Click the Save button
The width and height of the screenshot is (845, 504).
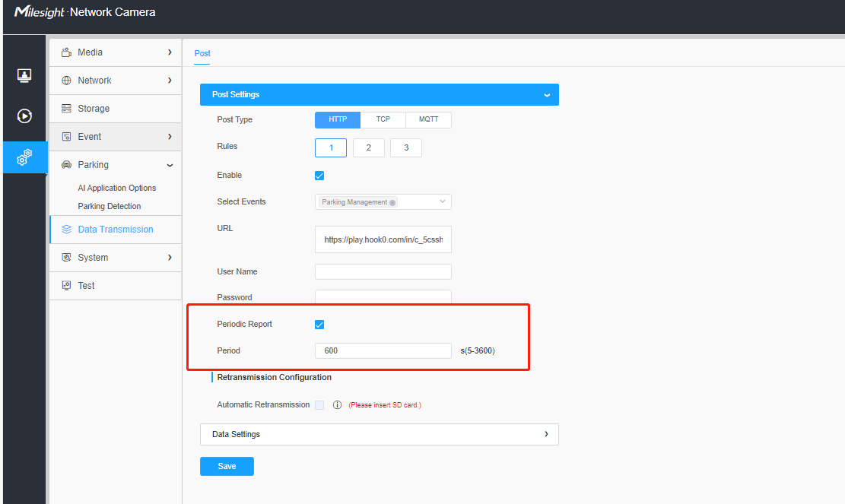(227, 466)
